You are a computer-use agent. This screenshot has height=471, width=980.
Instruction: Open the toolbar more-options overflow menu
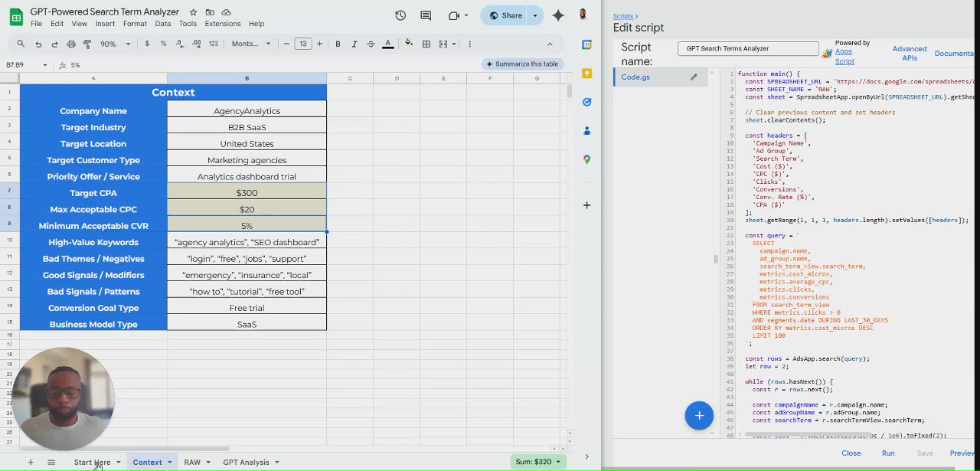point(469,44)
